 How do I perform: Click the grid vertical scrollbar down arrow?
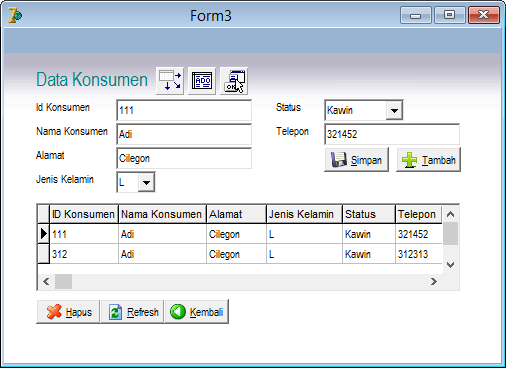(x=450, y=265)
